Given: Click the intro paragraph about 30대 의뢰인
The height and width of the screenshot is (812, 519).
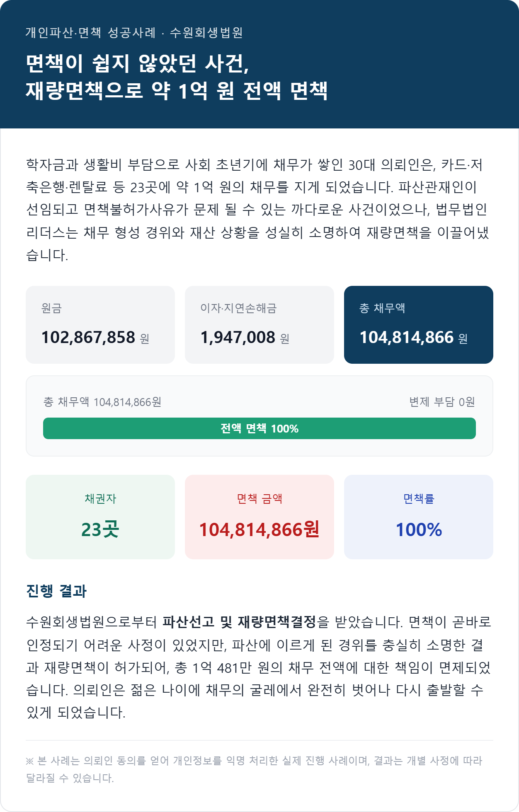Looking at the screenshot, I should pos(258,210).
